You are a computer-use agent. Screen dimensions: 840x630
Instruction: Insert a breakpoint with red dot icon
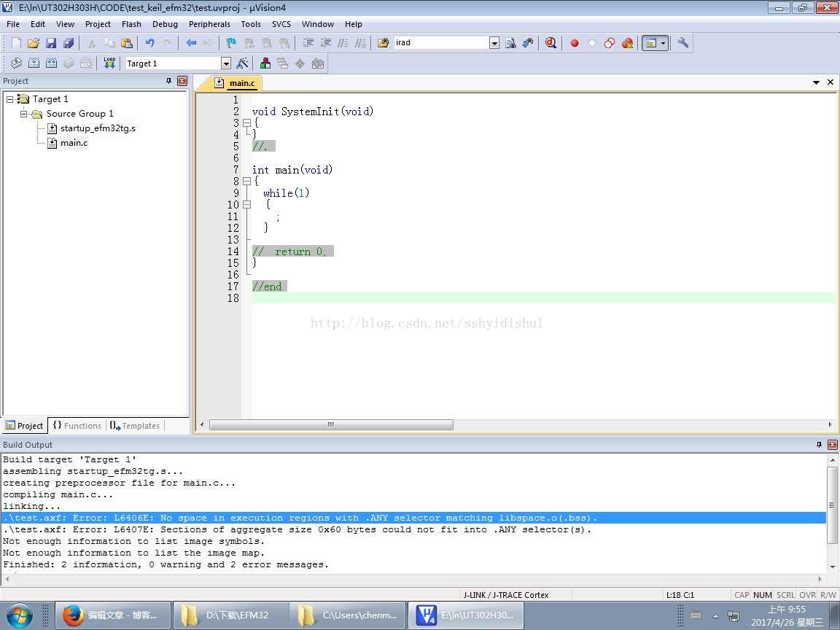pyautogui.click(x=575, y=43)
